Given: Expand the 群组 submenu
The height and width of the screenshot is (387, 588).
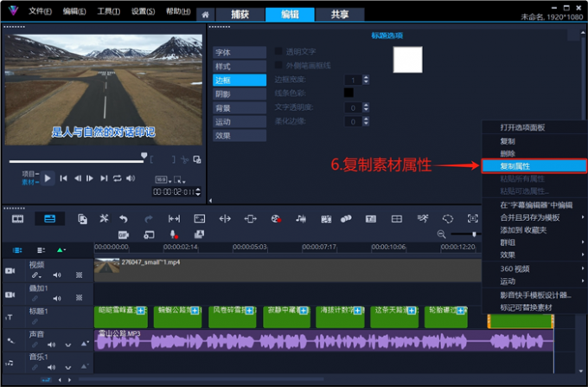Looking at the screenshot, I should tap(583, 242).
